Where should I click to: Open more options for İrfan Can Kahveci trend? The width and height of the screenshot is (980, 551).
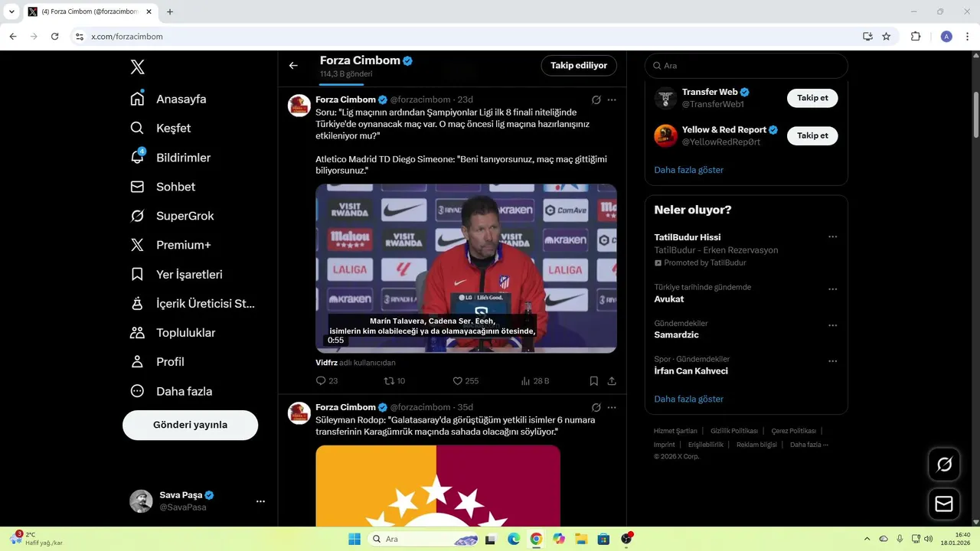(832, 361)
